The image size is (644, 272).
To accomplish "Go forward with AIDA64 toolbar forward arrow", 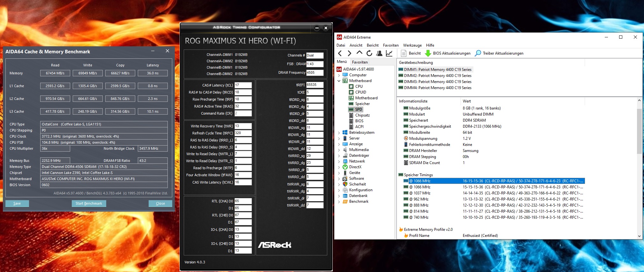I will point(350,53).
